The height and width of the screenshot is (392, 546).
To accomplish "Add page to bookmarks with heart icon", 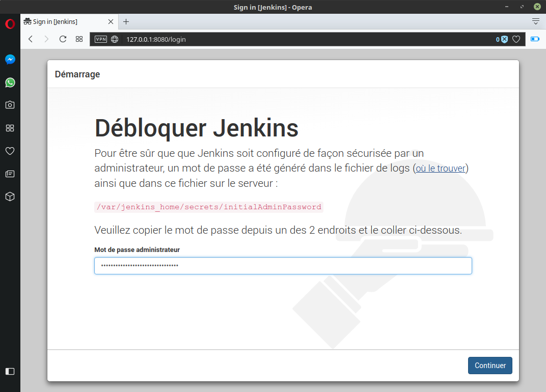I will (x=516, y=39).
